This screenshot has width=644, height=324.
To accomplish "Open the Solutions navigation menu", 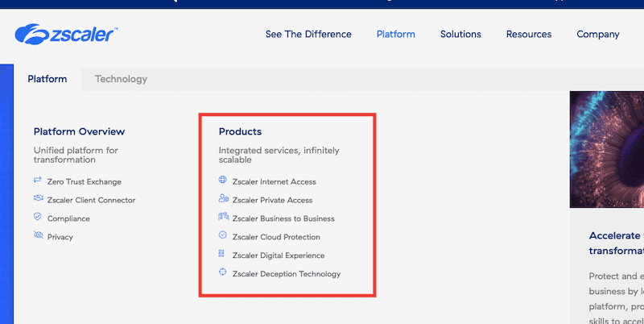I will [x=460, y=34].
